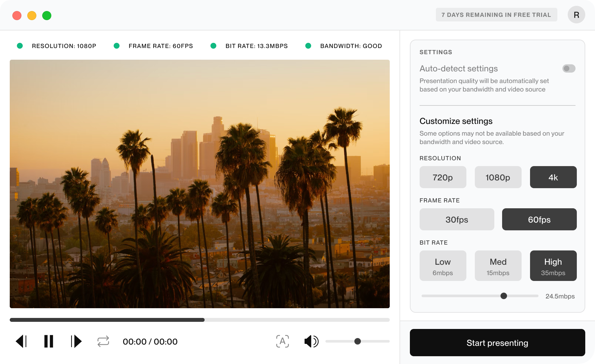Click the 00:00 / 00:00 timecode

click(x=150, y=342)
